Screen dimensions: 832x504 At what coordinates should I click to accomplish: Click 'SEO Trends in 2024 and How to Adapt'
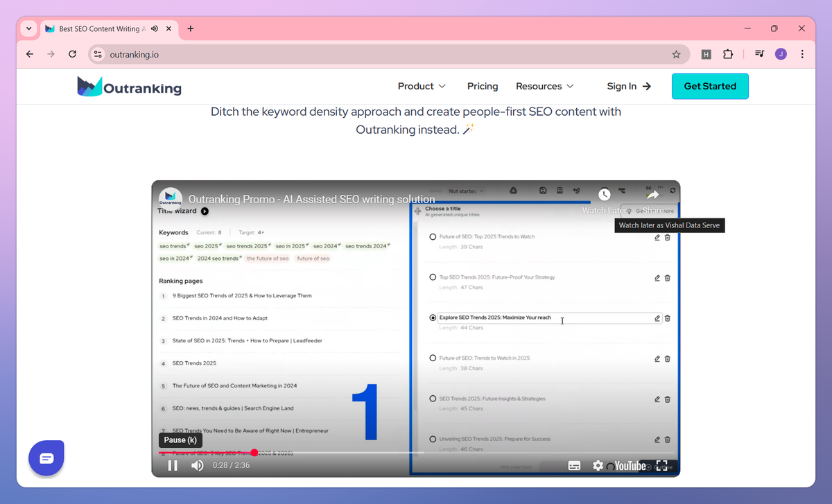220,318
